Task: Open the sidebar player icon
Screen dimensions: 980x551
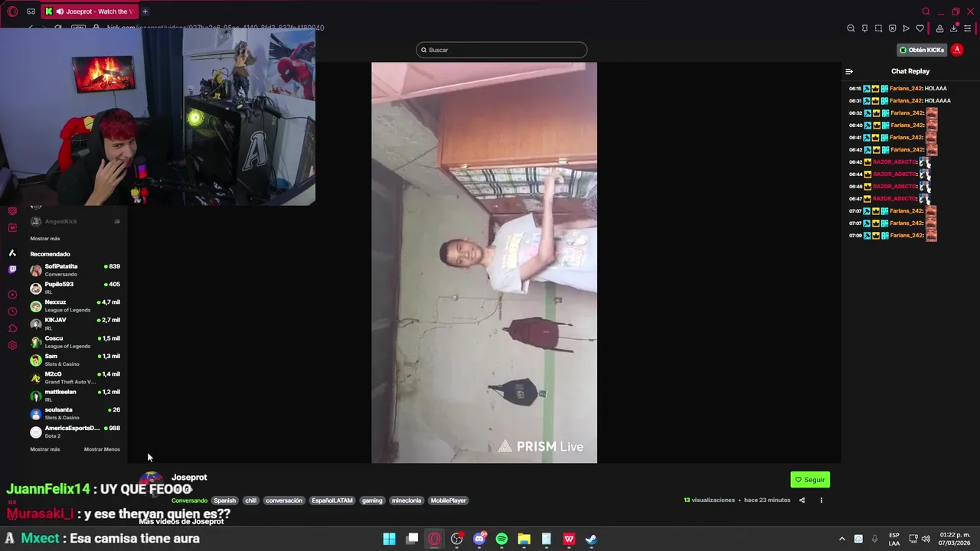Action: [x=12, y=295]
